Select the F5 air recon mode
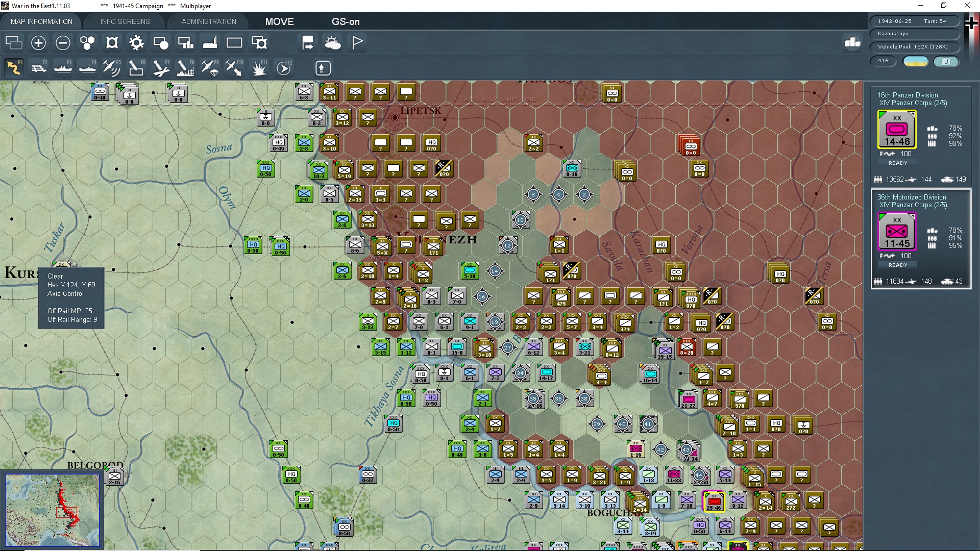The height and width of the screenshot is (551, 980). point(112,68)
